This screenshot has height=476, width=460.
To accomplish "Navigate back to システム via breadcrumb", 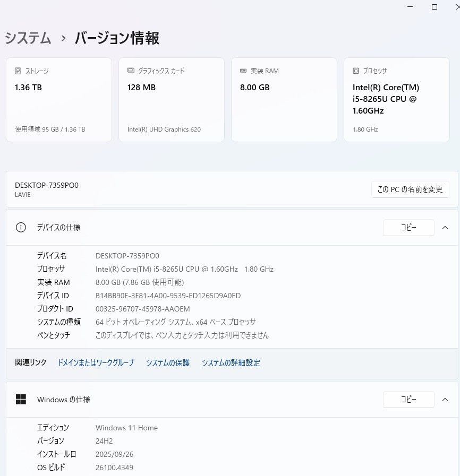I will point(27,38).
